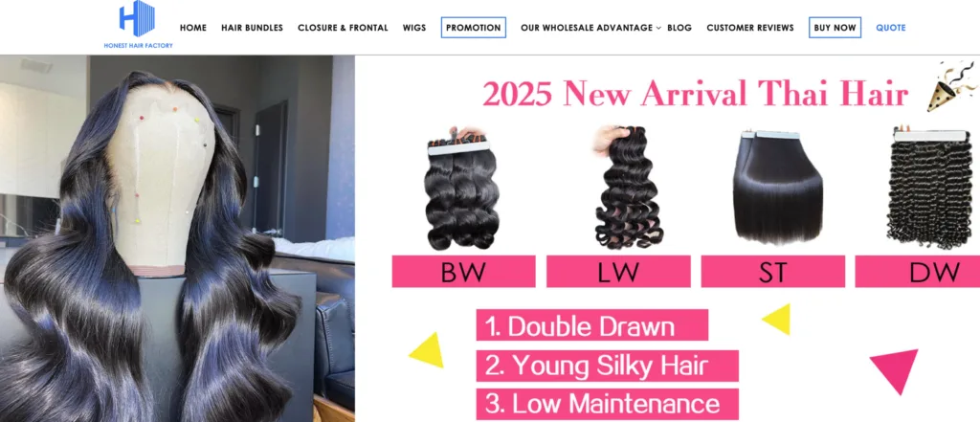Click the outlined Promotion button

[x=473, y=28]
